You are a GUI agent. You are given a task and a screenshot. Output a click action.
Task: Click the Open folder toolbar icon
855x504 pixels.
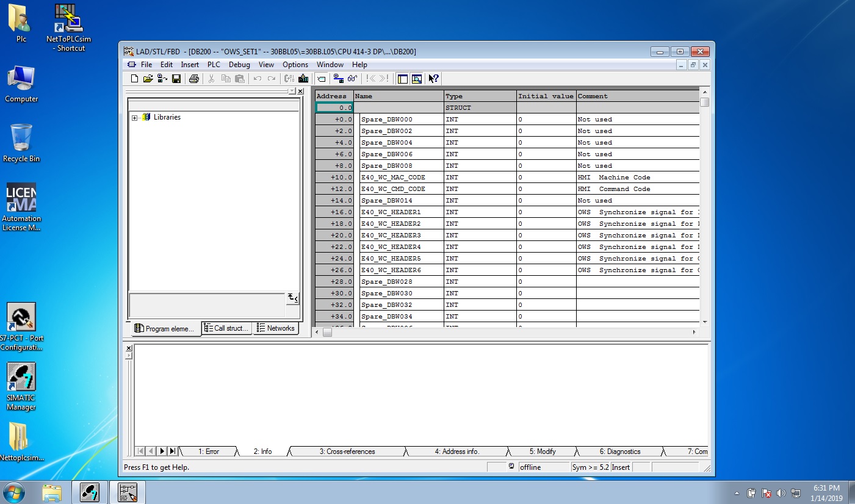[x=148, y=79]
